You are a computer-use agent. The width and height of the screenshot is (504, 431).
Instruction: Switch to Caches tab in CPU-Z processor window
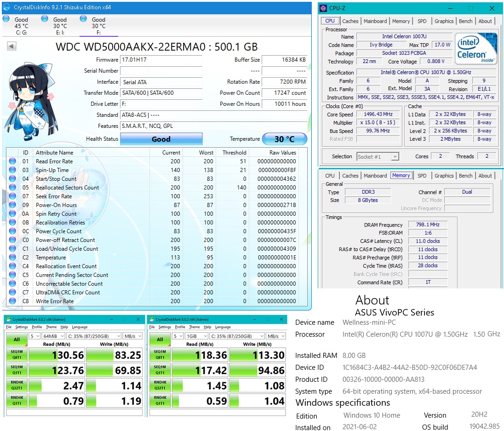[x=350, y=21]
